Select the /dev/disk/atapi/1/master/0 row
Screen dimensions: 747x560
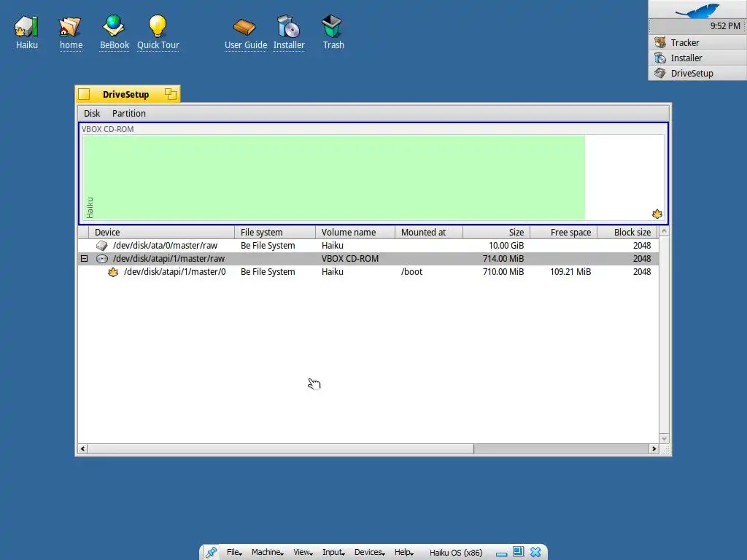pyautogui.click(x=368, y=272)
